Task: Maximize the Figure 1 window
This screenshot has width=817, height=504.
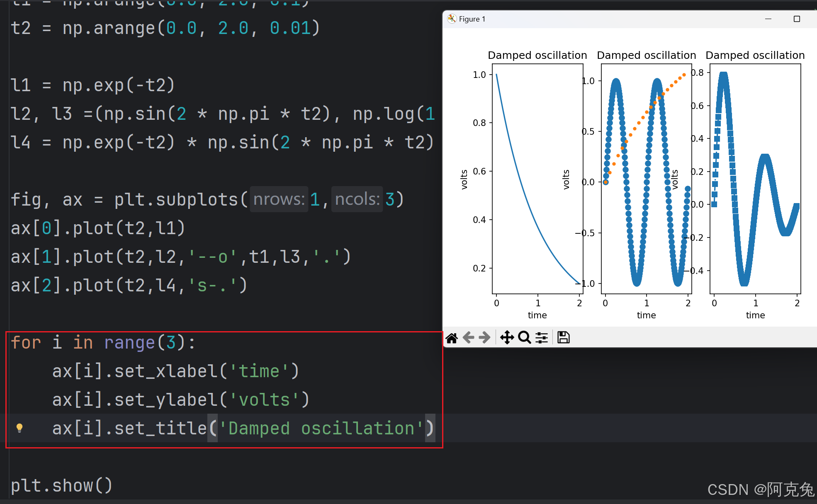Action: (797, 19)
